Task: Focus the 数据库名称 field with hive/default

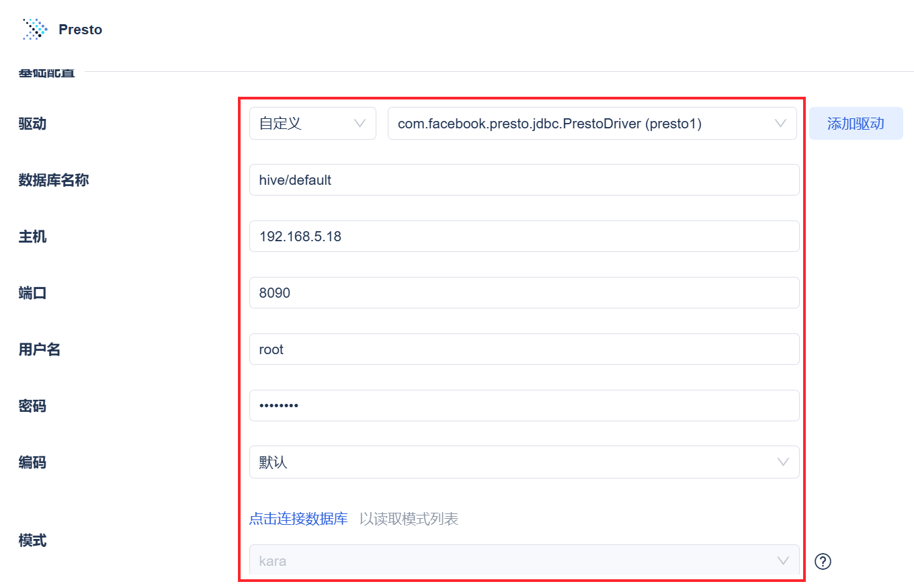Action: tap(524, 180)
